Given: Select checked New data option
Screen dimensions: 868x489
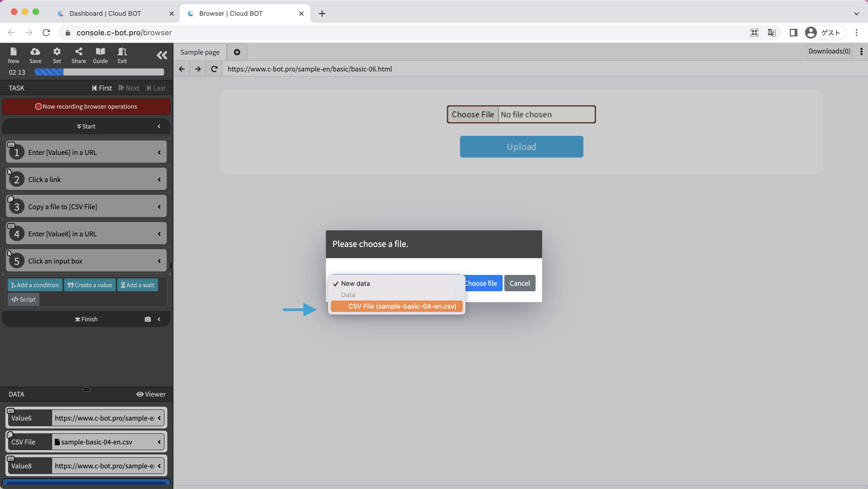Looking at the screenshot, I should 356,283.
